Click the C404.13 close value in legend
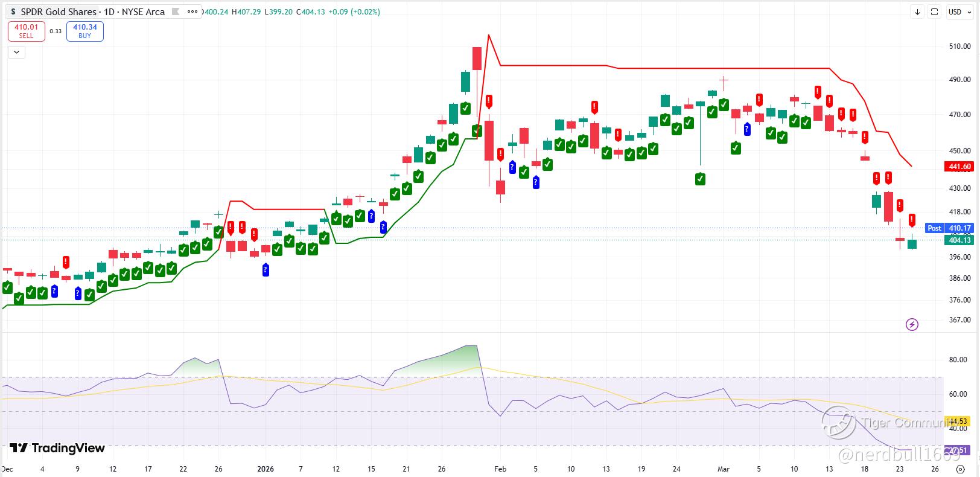The height and width of the screenshot is (477, 980). click(311, 11)
